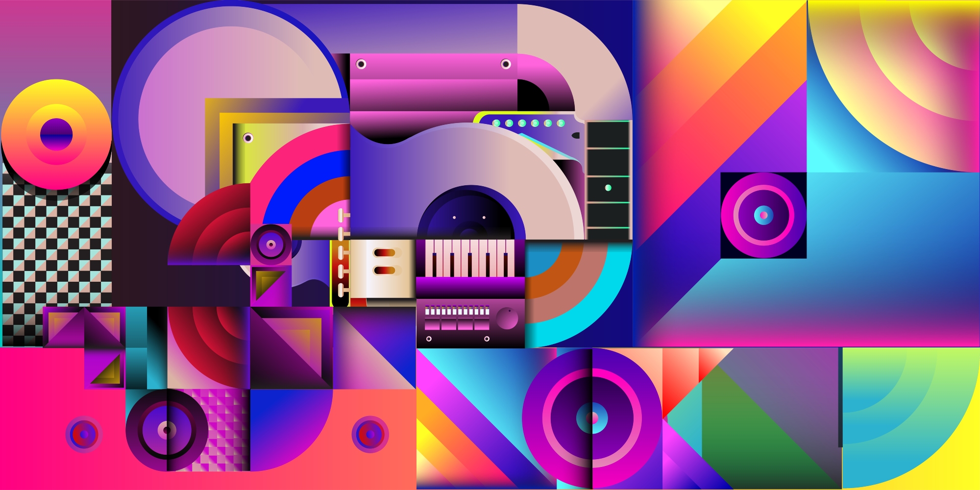Click the small round speaker on the coral background
The width and height of the screenshot is (980, 490).
pyautogui.click(x=370, y=434)
